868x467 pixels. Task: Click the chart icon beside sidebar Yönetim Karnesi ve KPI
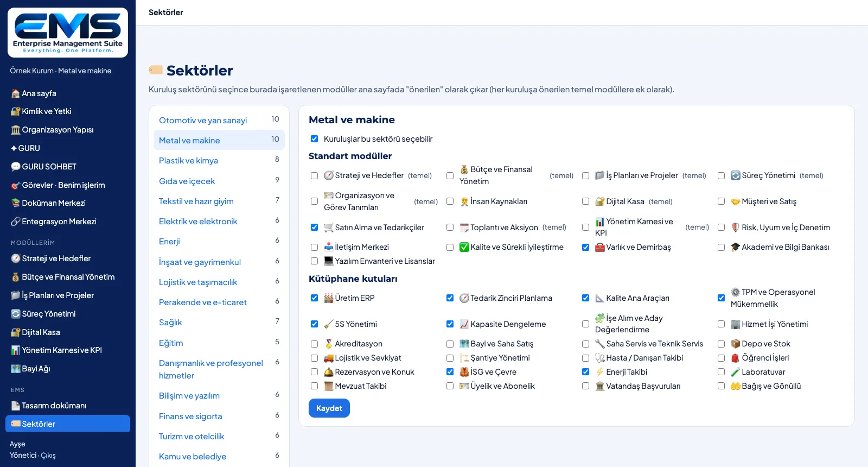tap(16, 350)
